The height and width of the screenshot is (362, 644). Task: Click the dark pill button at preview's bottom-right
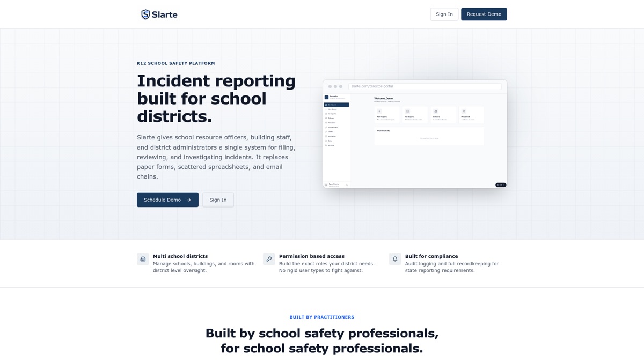(501, 185)
